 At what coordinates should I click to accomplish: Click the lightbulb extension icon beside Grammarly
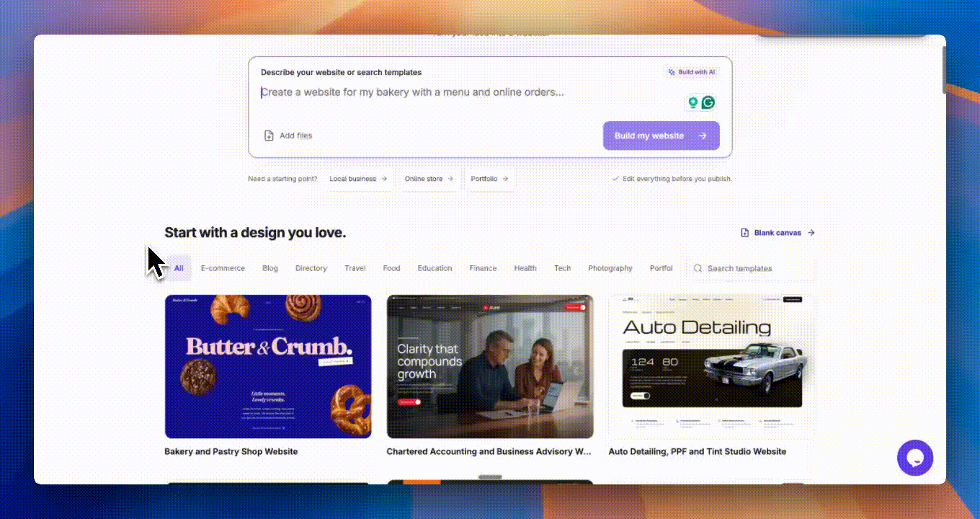click(x=693, y=103)
